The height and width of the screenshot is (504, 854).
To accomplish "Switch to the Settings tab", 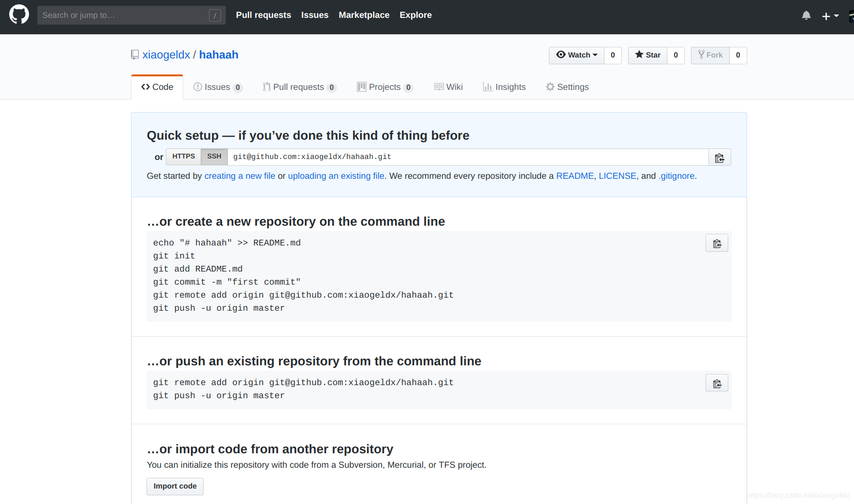I will click(567, 87).
